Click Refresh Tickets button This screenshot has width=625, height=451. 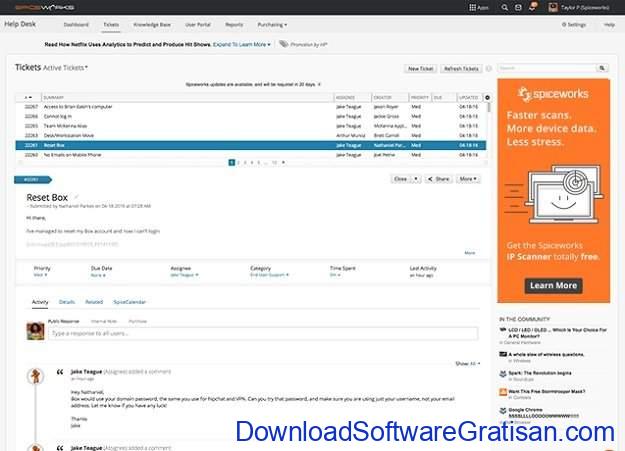click(461, 69)
